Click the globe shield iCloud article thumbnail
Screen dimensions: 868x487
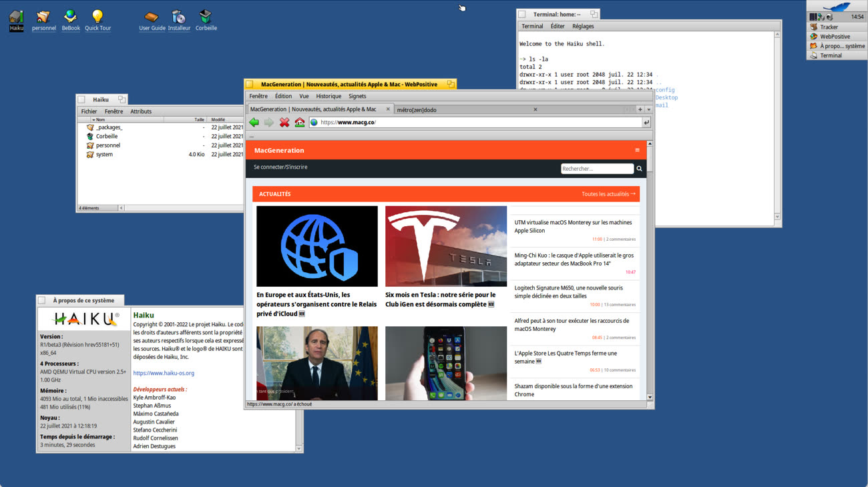tap(317, 246)
